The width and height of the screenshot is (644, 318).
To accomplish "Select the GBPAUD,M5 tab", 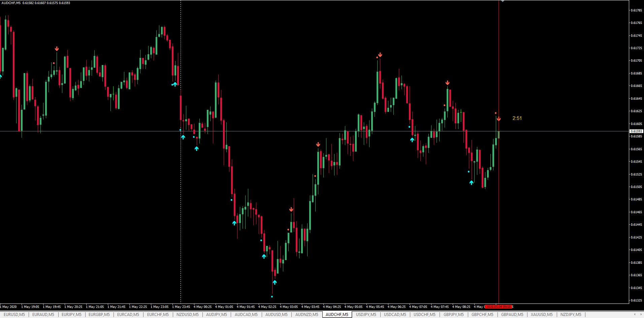I will [x=512, y=315].
